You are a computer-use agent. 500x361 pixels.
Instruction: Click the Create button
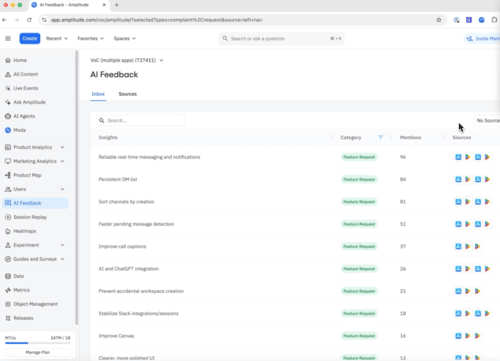(x=30, y=39)
